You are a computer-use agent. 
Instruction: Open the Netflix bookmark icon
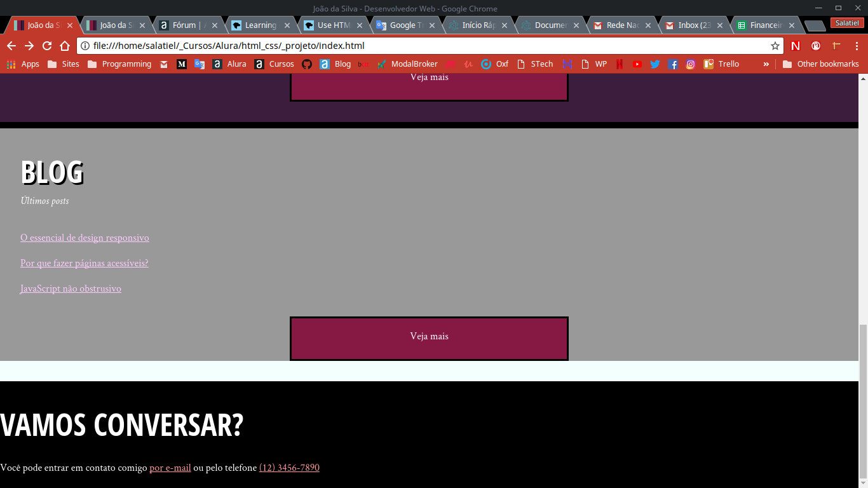(619, 64)
